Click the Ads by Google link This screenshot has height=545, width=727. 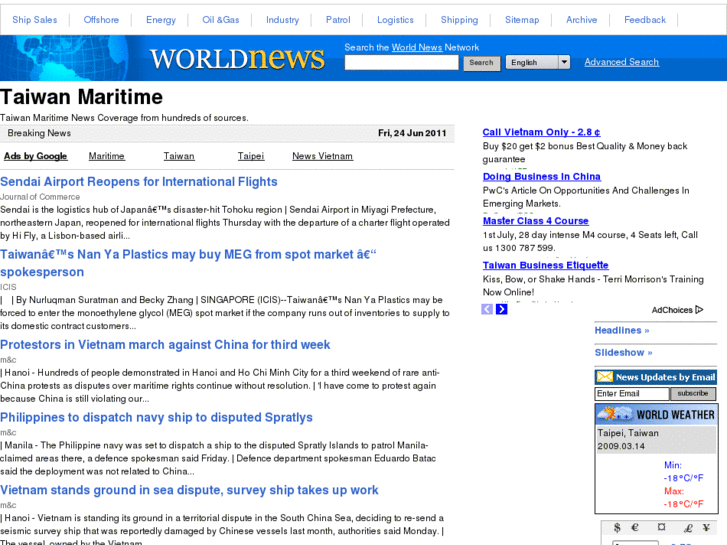[36, 156]
